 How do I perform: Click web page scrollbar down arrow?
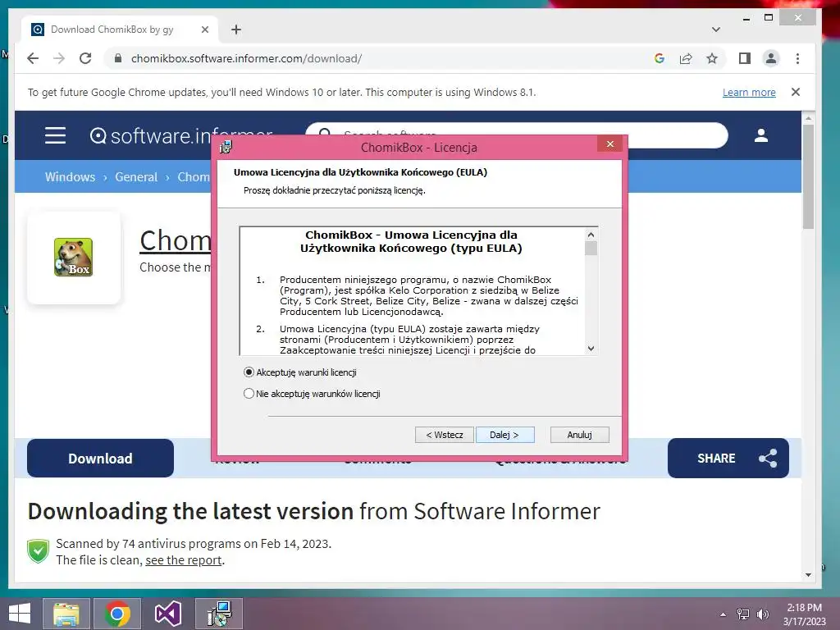point(808,575)
